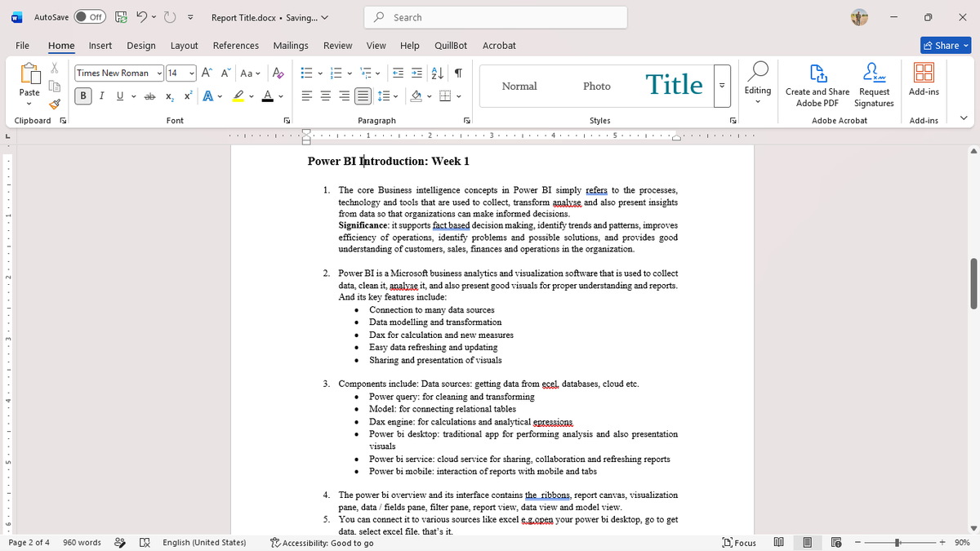Switch to the Insert tab

tap(100, 46)
